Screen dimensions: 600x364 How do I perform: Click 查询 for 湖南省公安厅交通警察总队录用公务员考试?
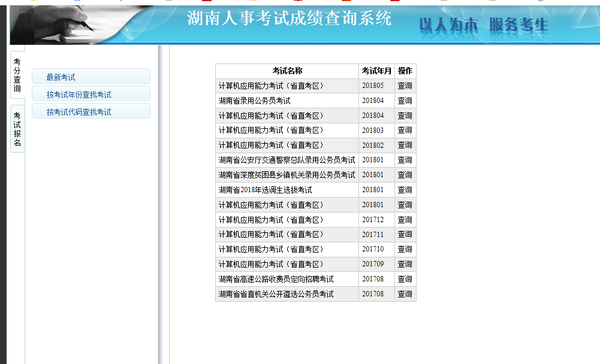coord(405,160)
